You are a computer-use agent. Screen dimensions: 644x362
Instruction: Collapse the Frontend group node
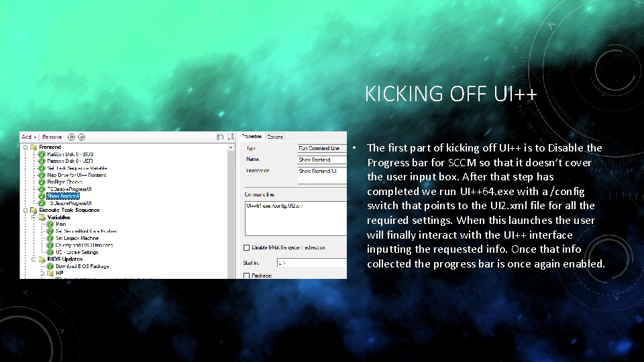tap(25, 147)
